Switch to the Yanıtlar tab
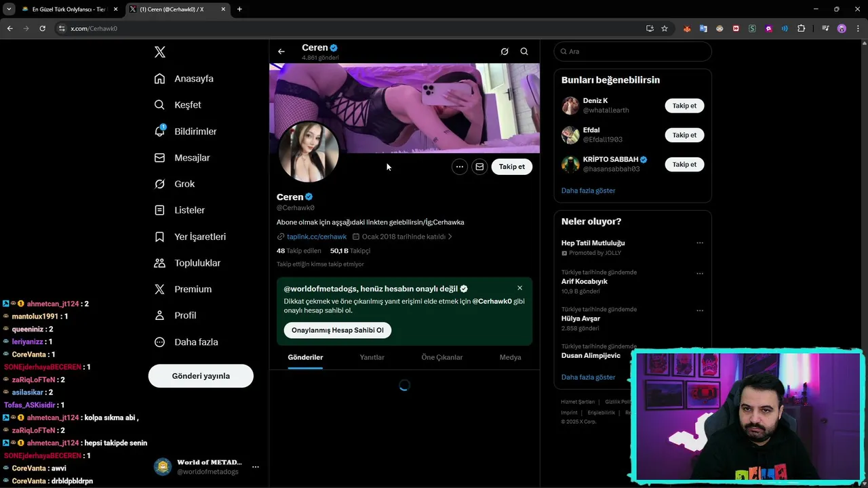 (372, 357)
